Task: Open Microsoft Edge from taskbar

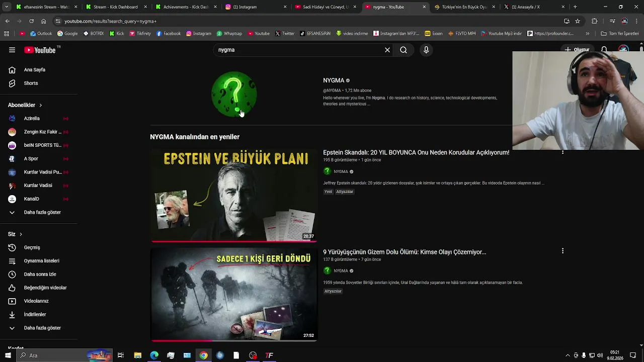Action: [x=154, y=355]
